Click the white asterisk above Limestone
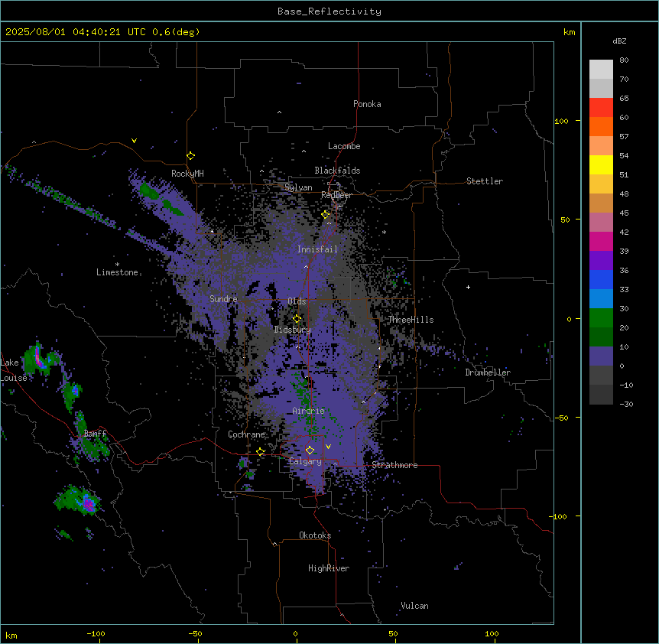The image size is (659, 644). [117, 265]
